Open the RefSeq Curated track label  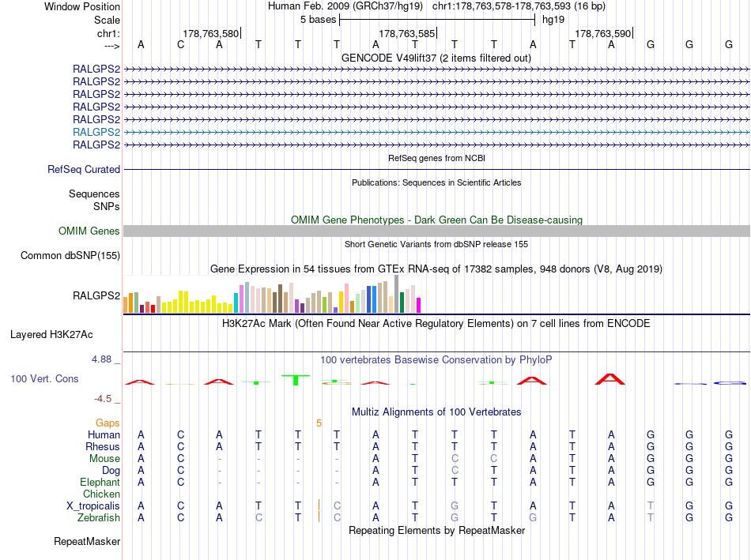[x=84, y=170]
